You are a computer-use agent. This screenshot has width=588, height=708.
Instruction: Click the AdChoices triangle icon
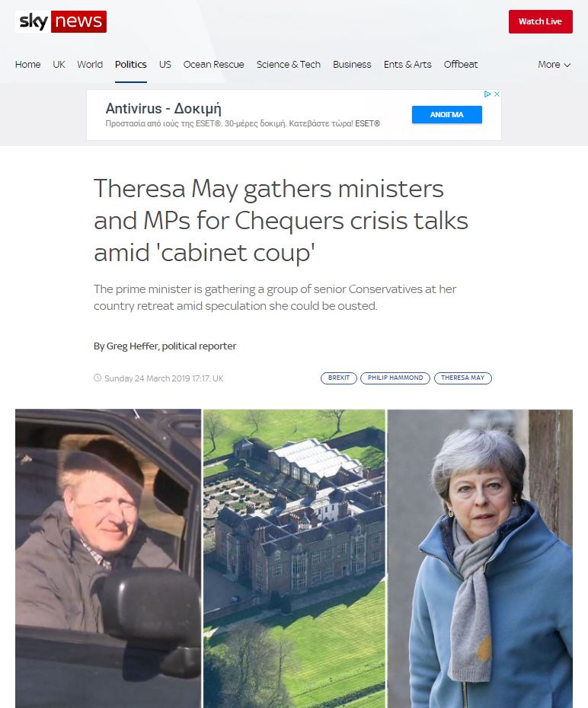487,94
